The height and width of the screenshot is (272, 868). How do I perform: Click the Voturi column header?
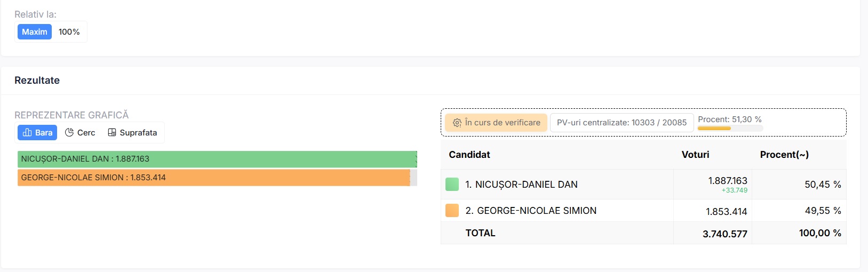point(695,155)
